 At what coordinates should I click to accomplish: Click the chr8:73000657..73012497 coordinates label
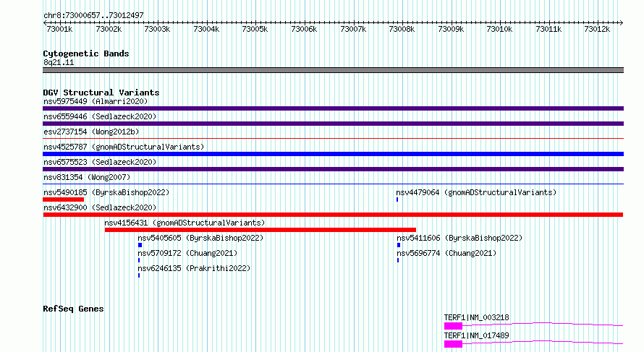pos(93,16)
